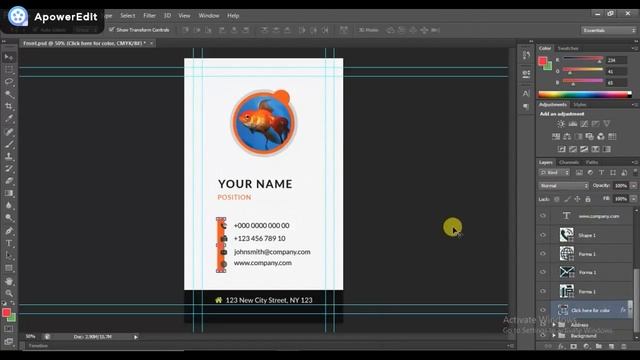Switch to the Paths tab

592,162
